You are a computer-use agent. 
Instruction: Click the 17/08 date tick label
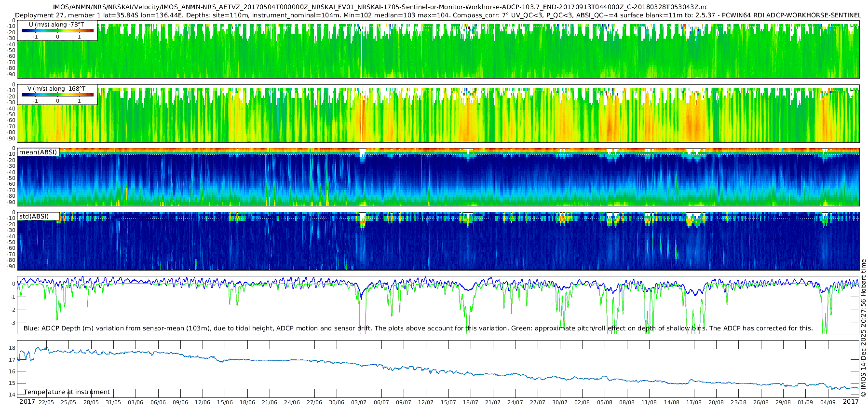(694, 403)
